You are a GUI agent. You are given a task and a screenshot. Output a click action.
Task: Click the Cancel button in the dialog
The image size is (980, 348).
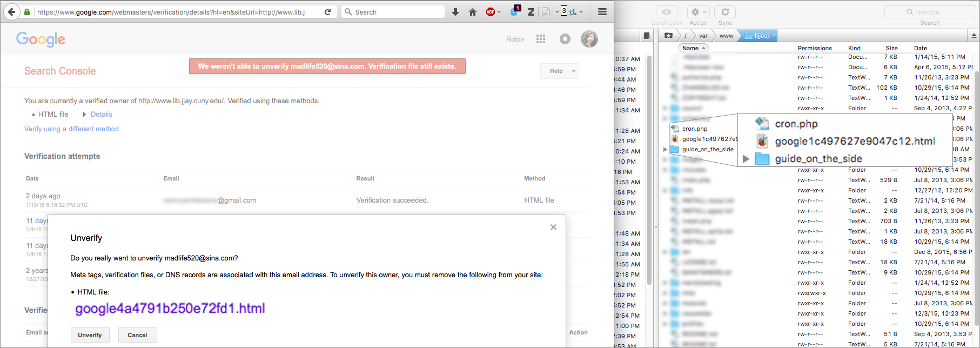pyautogui.click(x=137, y=335)
